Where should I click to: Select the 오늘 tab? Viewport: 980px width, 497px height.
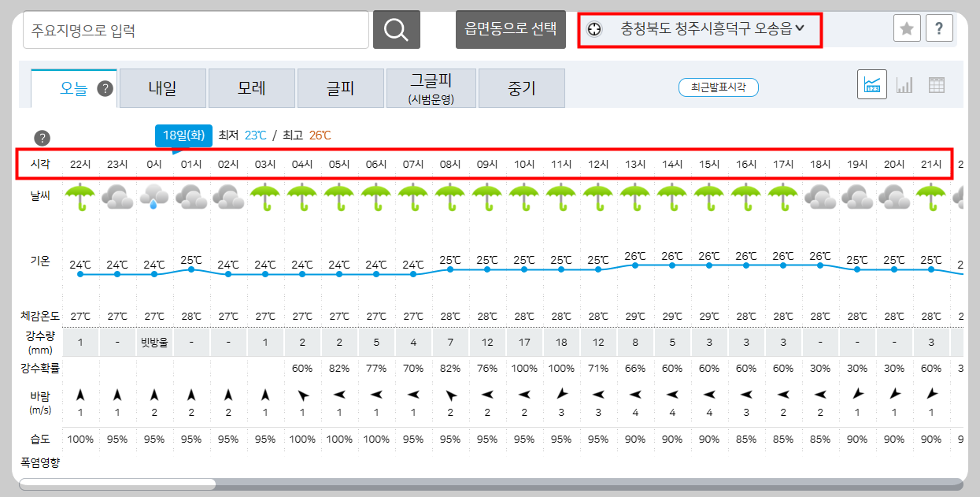tap(74, 88)
